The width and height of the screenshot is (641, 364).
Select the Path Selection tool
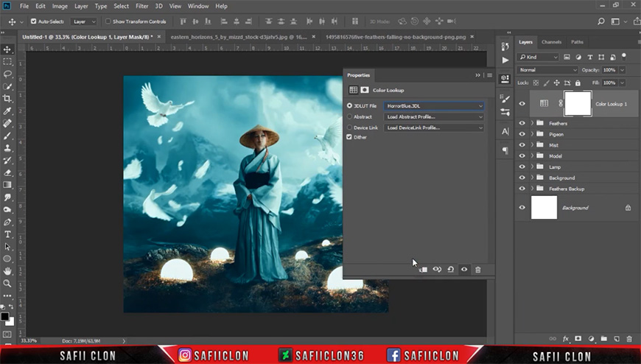coord(7,247)
